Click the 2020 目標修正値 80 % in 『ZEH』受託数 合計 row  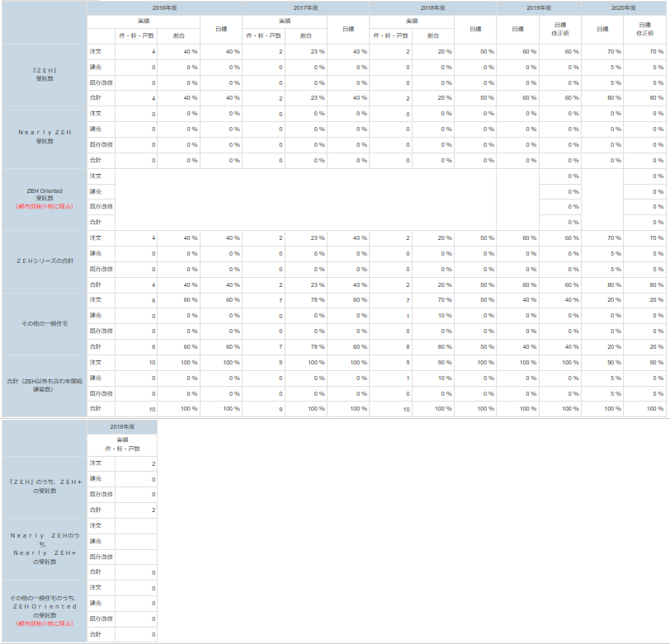tap(644, 98)
